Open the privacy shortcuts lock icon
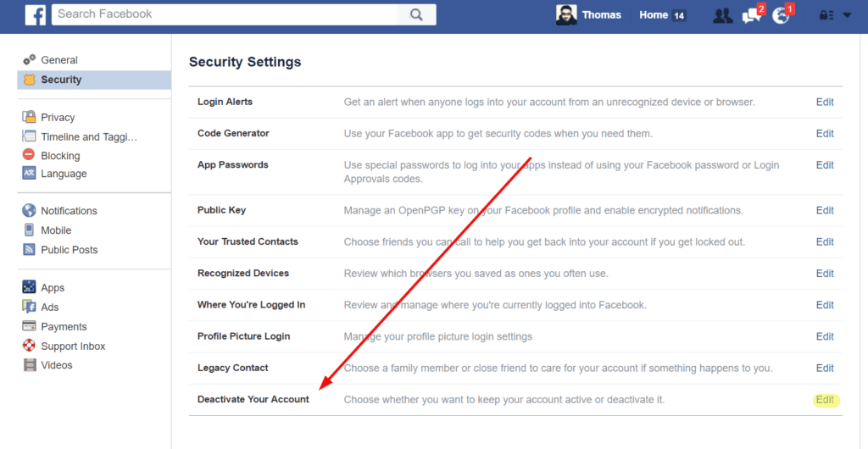 click(826, 16)
